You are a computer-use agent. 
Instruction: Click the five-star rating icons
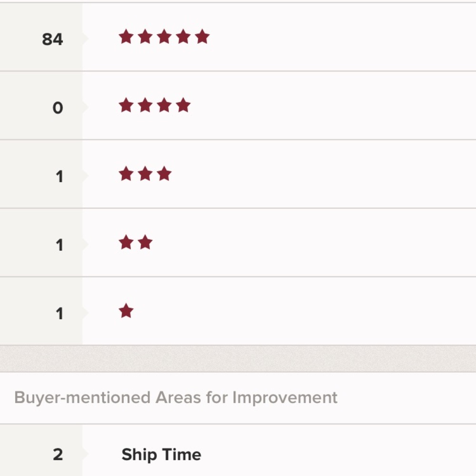164,37
